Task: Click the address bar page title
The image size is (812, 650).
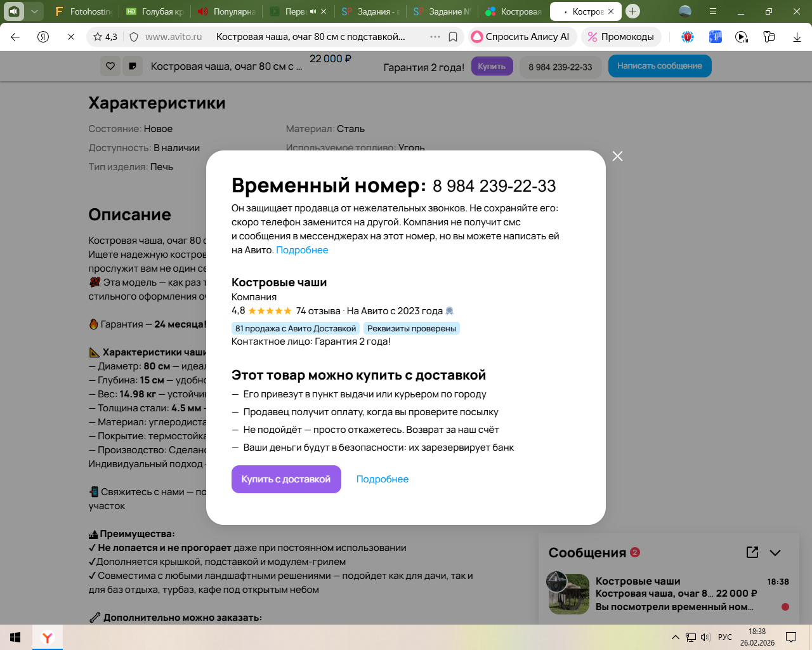Action: 311,37
